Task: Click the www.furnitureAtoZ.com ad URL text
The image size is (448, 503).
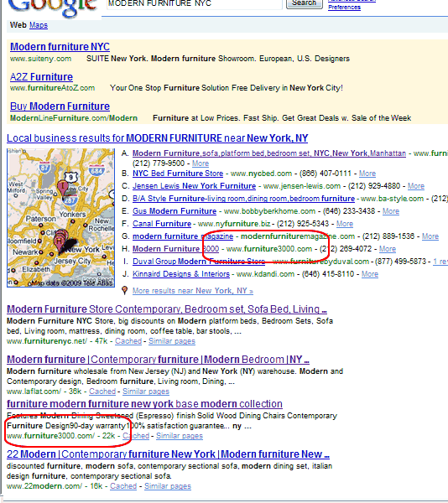Action: coord(52,88)
